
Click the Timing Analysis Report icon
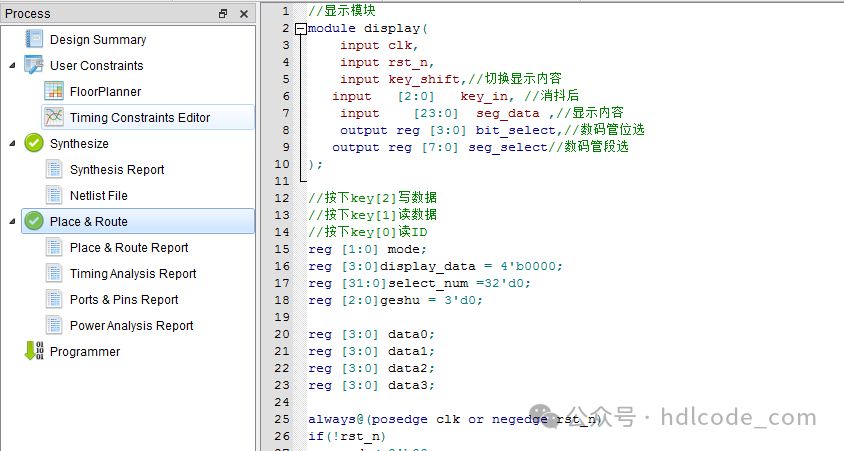tap(54, 273)
